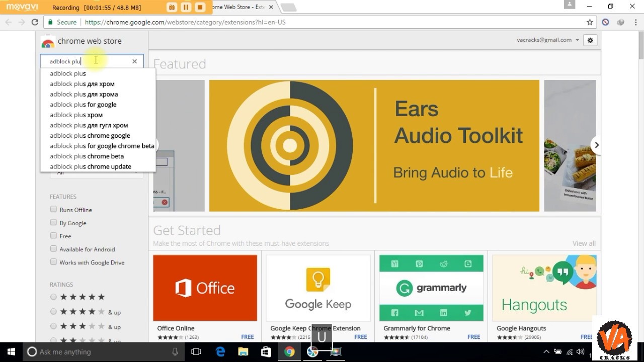The width and height of the screenshot is (644, 362).
Task: Open Office Online extension tile
Action: [x=205, y=288]
